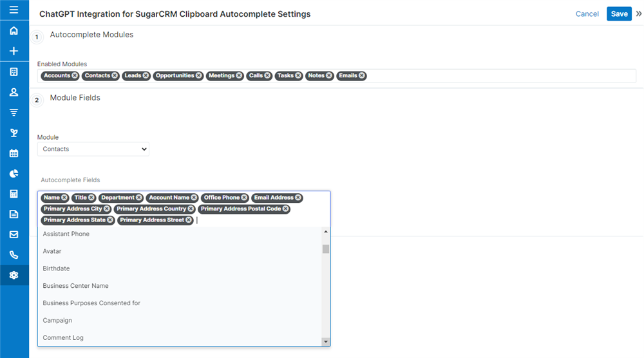Choose Campaign in the dropdown list

coord(57,321)
